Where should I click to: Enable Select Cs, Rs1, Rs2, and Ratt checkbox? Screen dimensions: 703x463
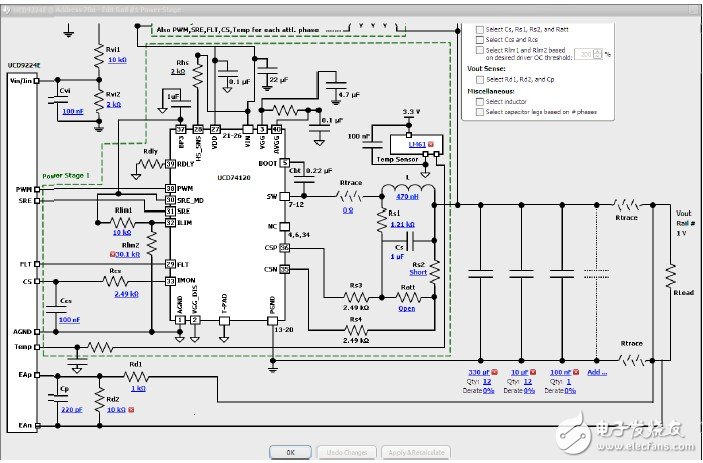(480, 31)
